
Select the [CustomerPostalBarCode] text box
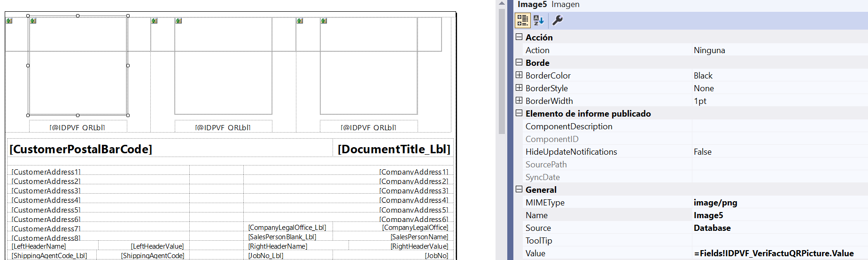point(81,149)
